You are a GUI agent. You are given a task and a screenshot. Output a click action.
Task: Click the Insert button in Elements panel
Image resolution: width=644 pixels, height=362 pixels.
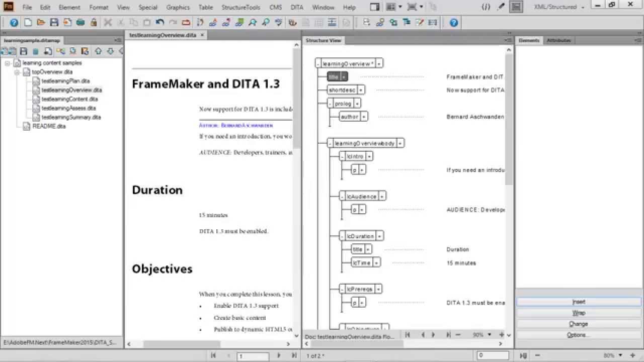(579, 302)
